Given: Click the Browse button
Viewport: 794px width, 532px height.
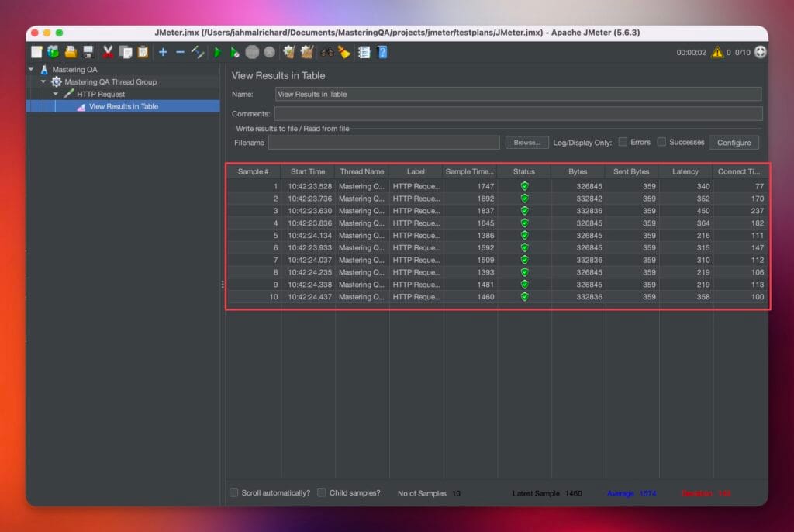Looking at the screenshot, I should [526, 143].
